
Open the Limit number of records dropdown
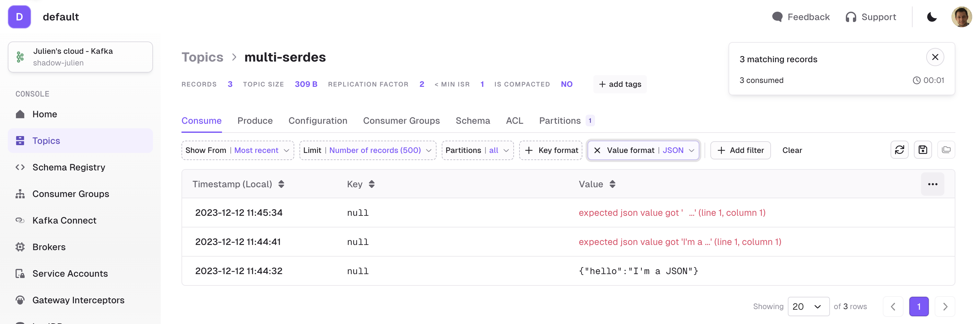click(367, 151)
